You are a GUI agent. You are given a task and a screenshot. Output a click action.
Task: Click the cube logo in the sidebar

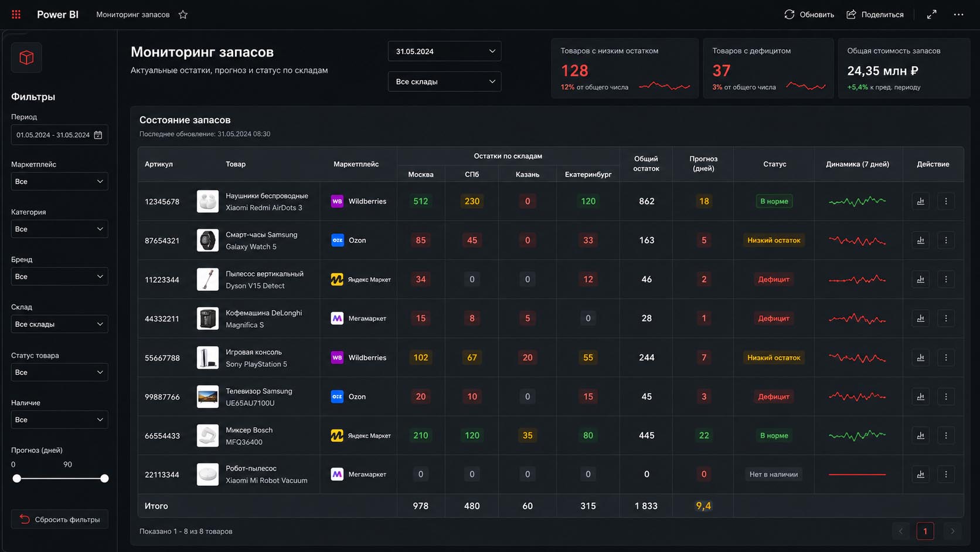point(26,57)
